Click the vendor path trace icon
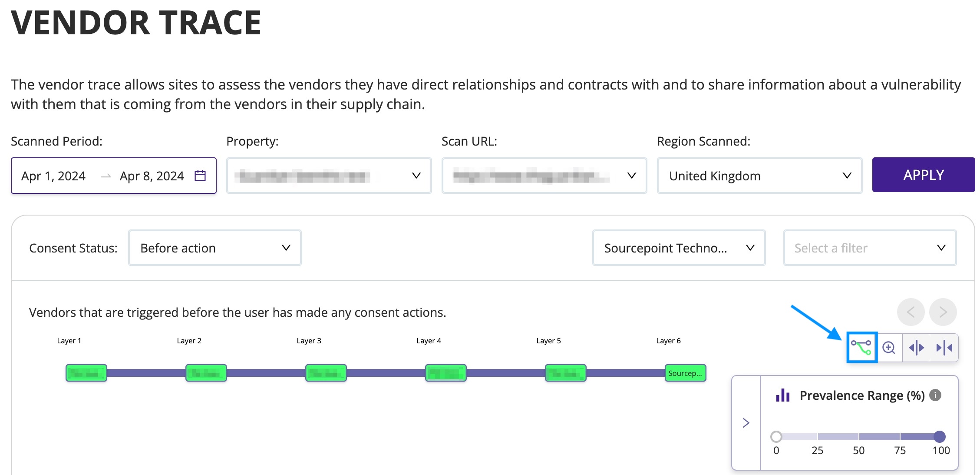 click(862, 347)
